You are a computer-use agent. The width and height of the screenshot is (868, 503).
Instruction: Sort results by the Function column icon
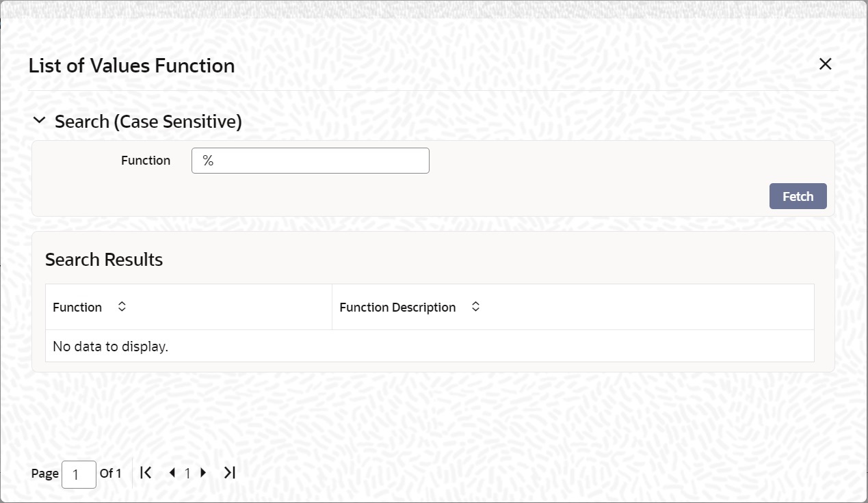tap(122, 307)
